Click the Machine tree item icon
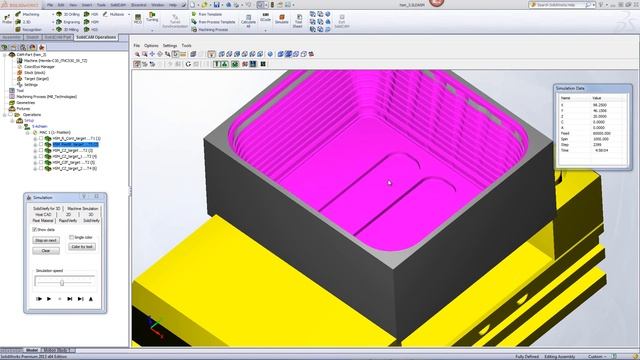640x360 pixels. pos(19,60)
